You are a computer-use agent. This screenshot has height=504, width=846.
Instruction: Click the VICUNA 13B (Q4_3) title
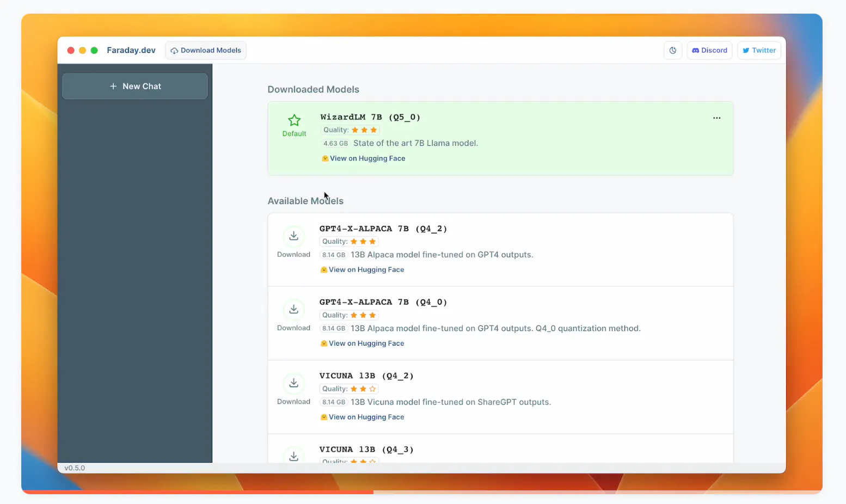[366, 450]
